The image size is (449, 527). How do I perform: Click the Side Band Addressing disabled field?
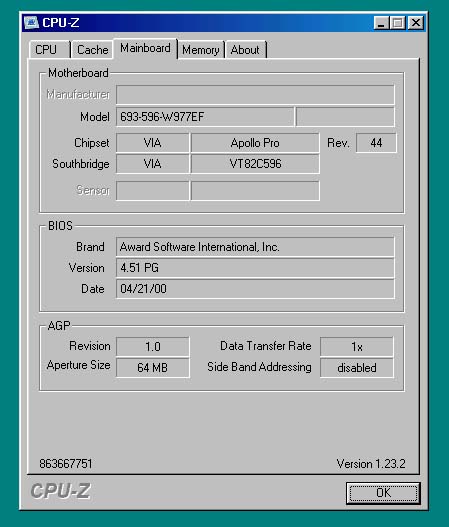pyautogui.click(x=357, y=367)
